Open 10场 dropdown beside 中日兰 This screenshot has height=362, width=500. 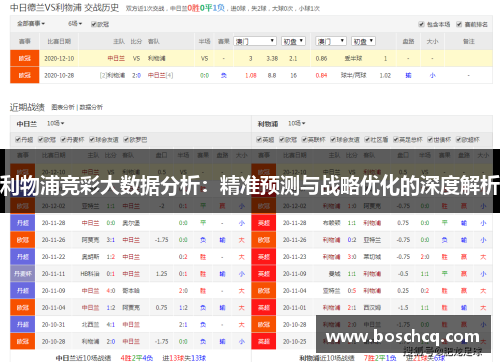(55, 123)
